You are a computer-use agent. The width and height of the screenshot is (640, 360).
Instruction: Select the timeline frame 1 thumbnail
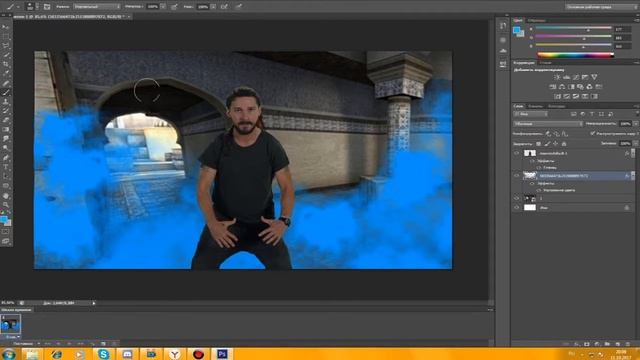(x=11, y=324)
